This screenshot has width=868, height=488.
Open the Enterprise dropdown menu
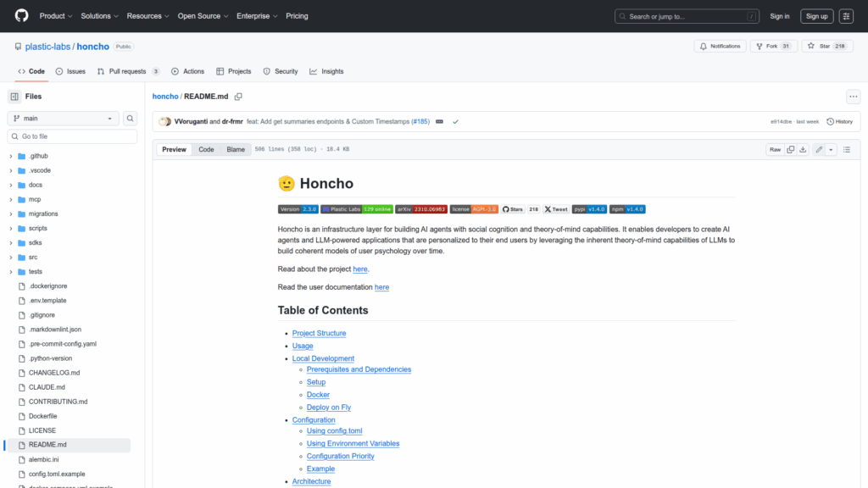point(257,16)
